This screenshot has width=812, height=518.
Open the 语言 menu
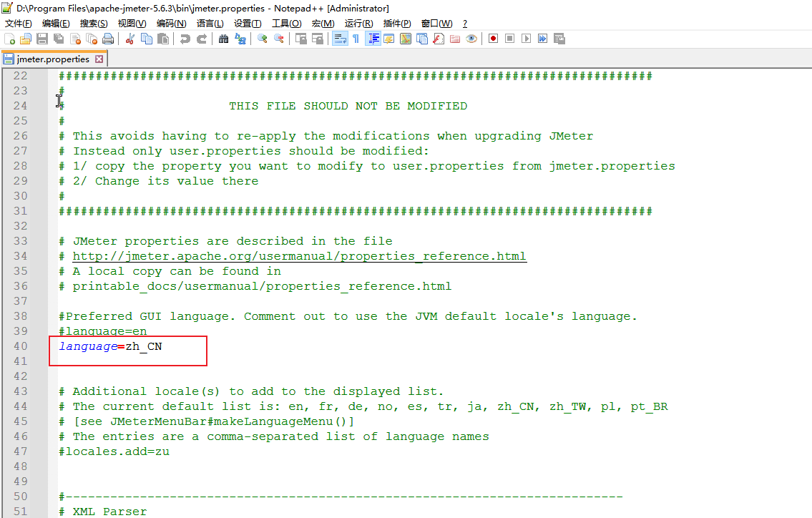[x=209, y=23]
